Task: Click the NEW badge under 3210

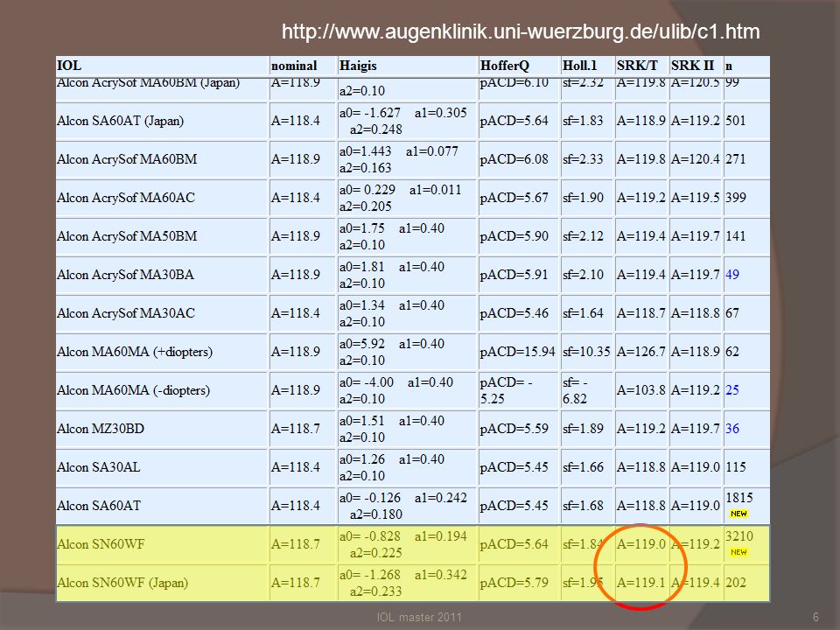Action: pos(738,552)
